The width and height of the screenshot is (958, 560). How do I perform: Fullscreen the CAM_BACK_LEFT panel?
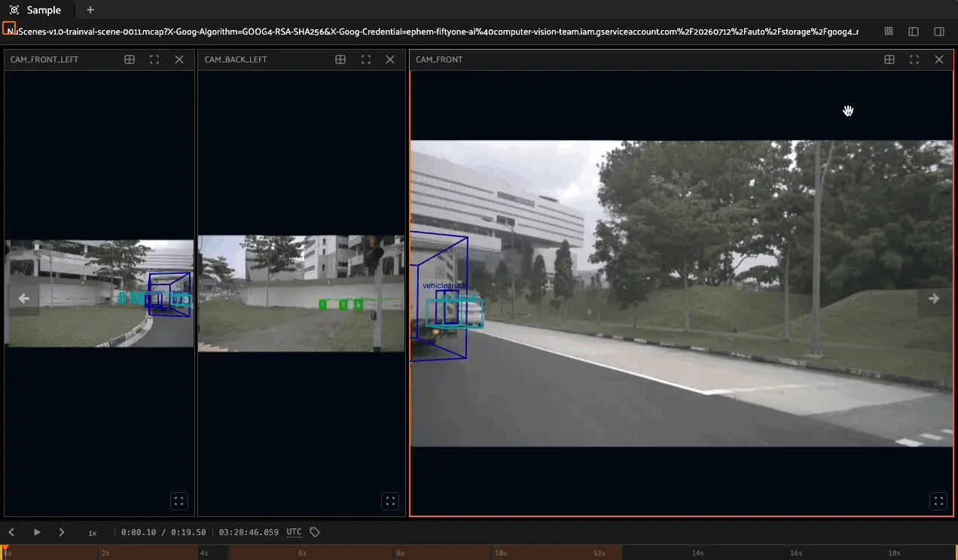click(x=365, y=59)
